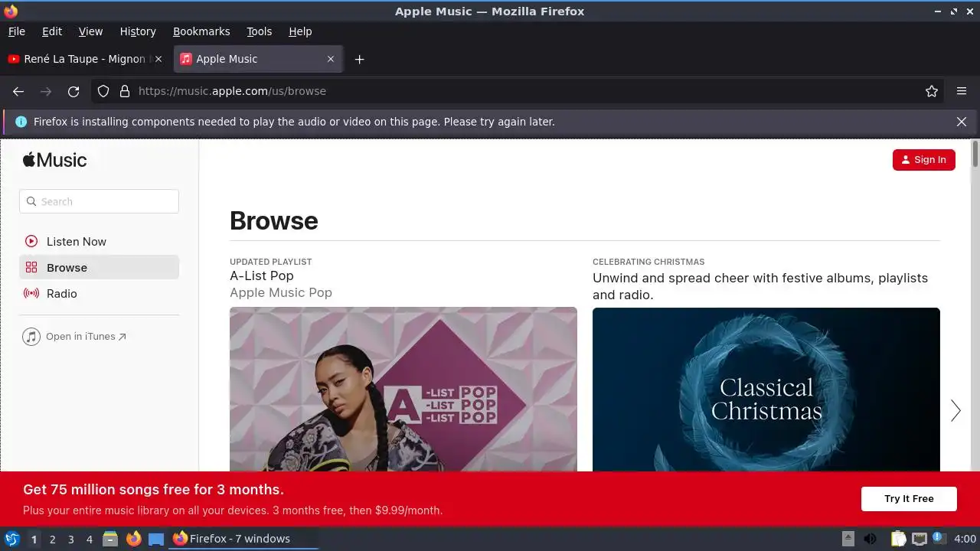Click Open in iTunes link
The width and height of the screenshot is (980, 551).
[74, 337]
